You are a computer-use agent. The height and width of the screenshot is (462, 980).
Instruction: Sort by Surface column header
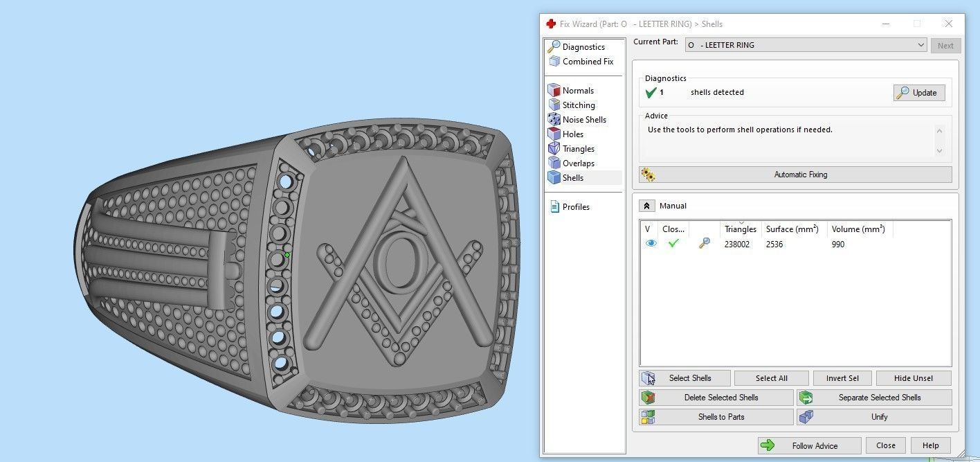click(794, 229)
